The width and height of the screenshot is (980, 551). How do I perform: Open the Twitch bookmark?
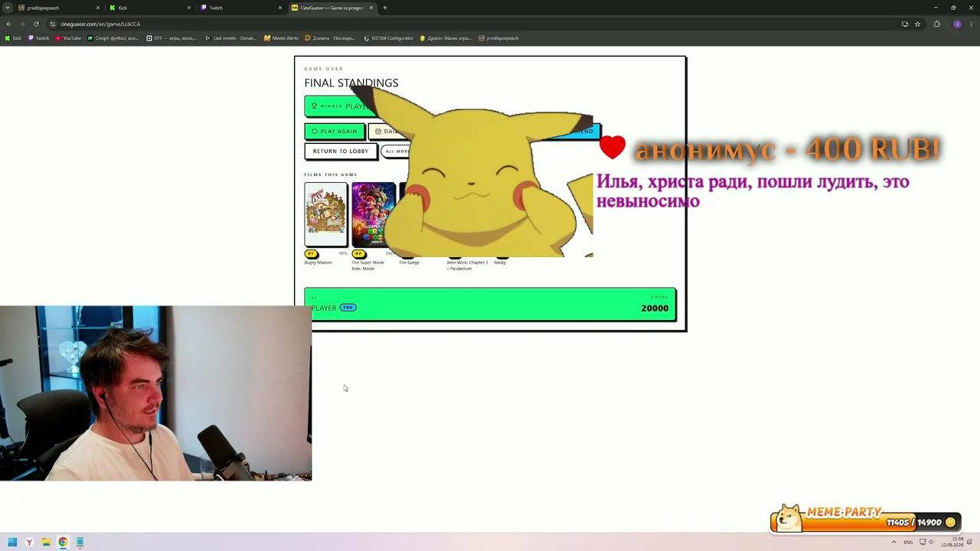pos(38,38)
